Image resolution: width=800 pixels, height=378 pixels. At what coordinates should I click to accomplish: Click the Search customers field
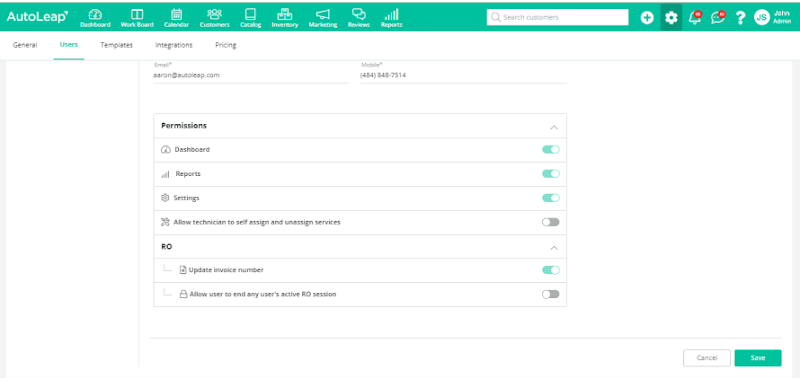click(x=557, y=17)
